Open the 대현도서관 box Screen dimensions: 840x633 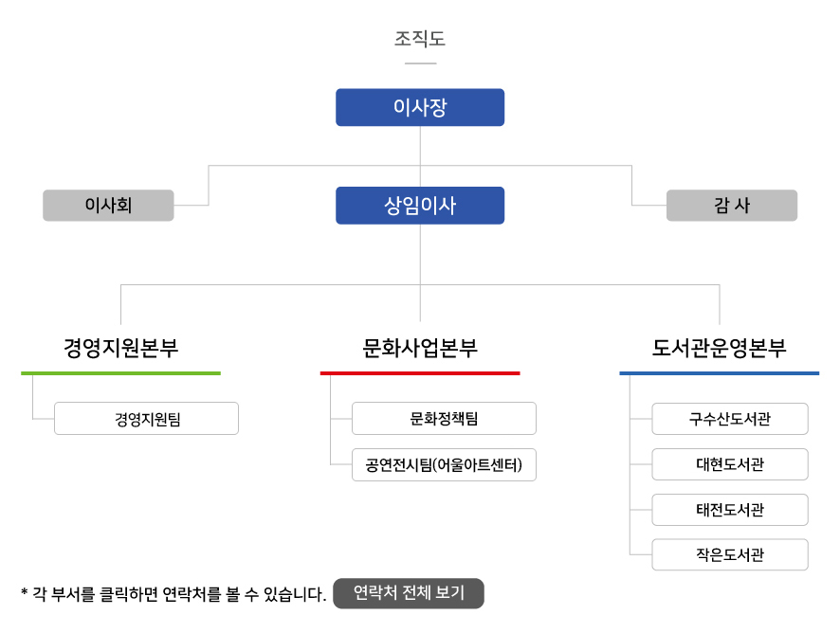pos(730,464)
